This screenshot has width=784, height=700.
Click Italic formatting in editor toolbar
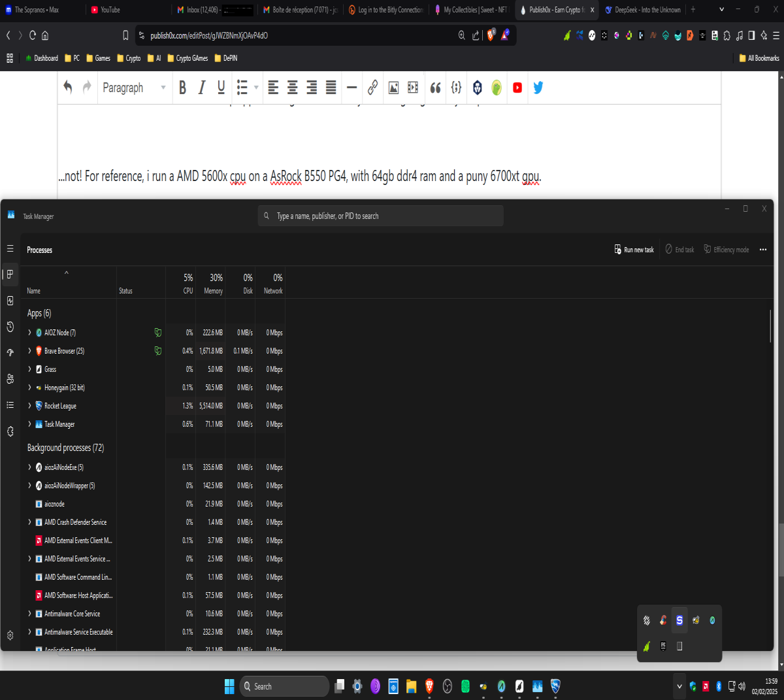[x=202, y=88]
